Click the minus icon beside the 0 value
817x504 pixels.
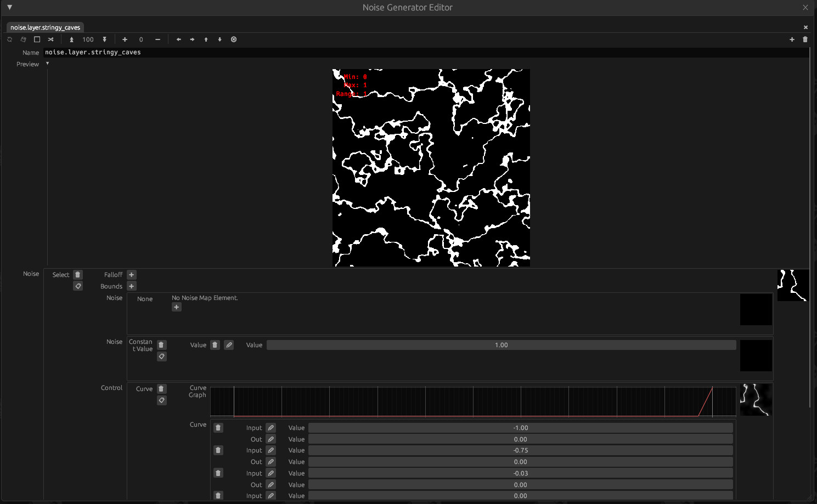[x=157, y=39]
